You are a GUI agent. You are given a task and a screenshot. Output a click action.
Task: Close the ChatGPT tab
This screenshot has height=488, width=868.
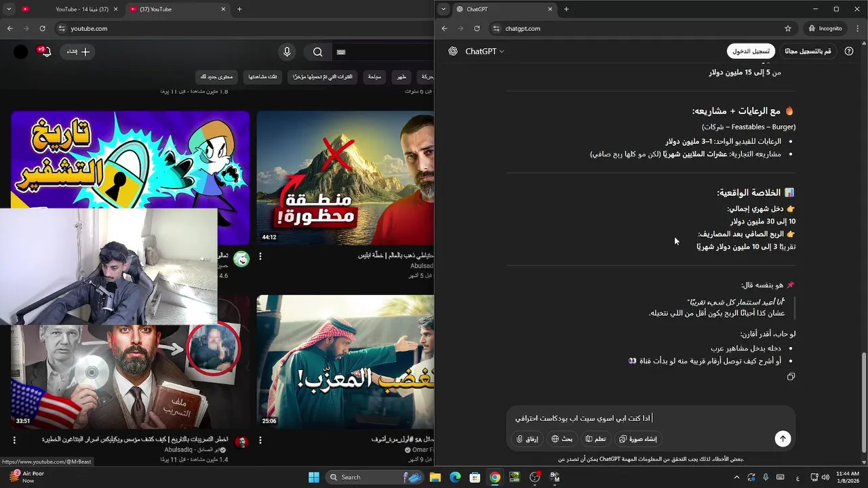click(x=549, y=9)
